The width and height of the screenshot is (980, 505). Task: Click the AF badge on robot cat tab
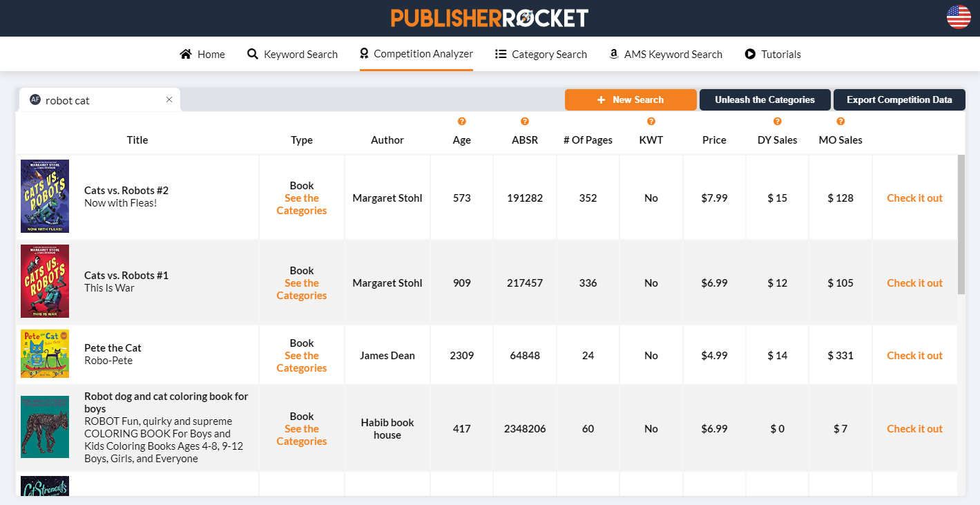point(35,99)
